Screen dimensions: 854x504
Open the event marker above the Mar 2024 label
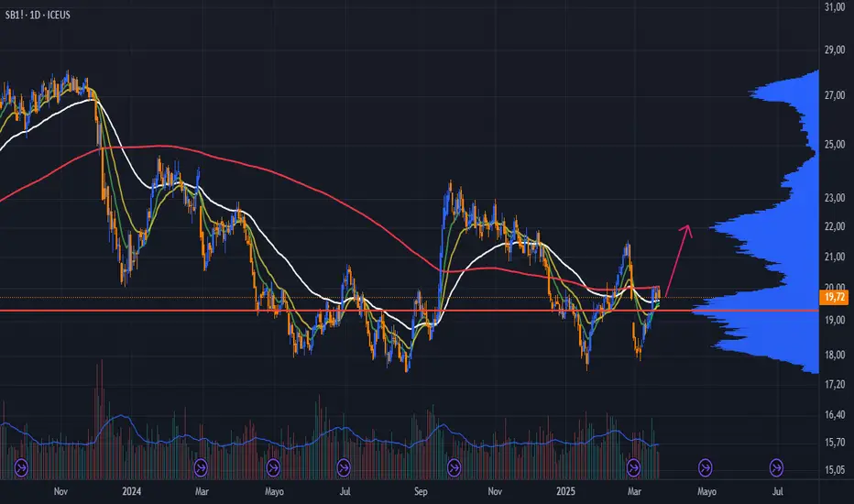[201, 467]
